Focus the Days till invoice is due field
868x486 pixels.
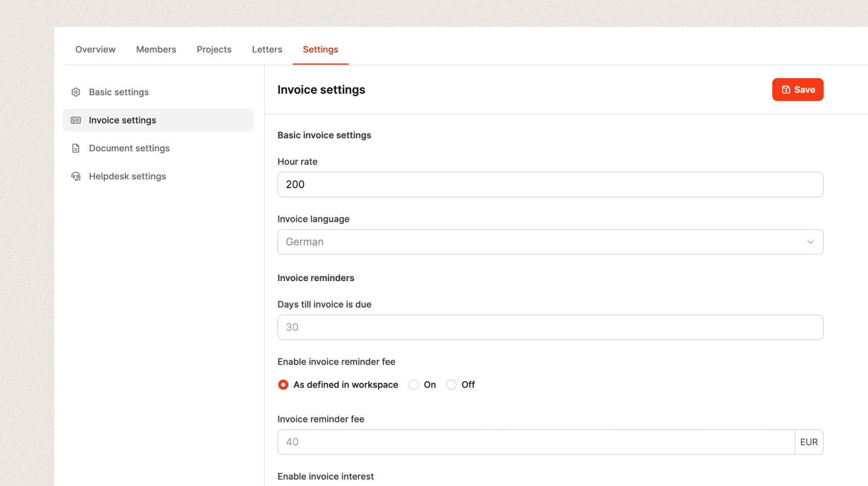point(550,328)
